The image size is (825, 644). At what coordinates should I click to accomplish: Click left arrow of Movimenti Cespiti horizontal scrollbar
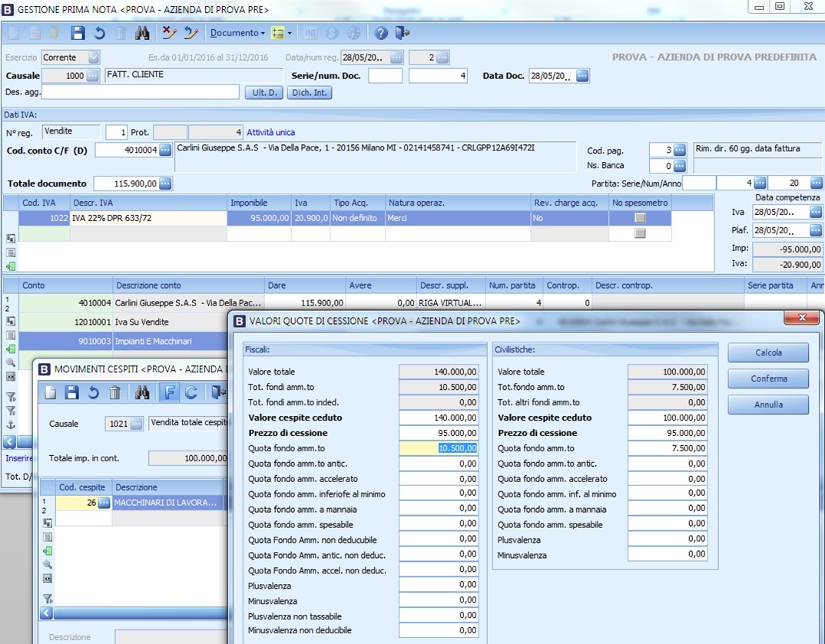(x=46, y=613)
